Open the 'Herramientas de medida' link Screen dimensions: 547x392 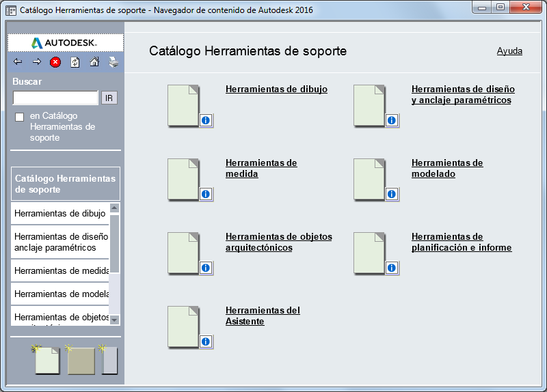click(x=261, y=168)
